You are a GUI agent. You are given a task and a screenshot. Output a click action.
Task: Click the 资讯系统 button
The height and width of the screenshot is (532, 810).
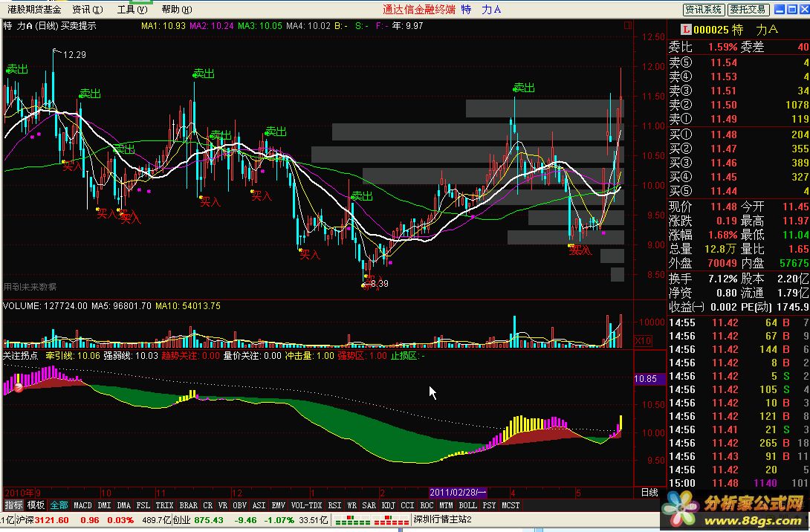704,10
